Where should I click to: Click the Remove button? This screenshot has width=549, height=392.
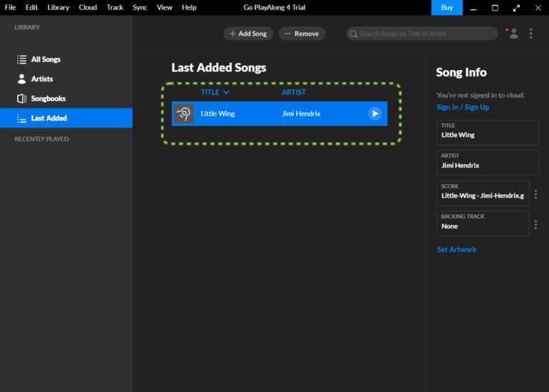[302, 34]
